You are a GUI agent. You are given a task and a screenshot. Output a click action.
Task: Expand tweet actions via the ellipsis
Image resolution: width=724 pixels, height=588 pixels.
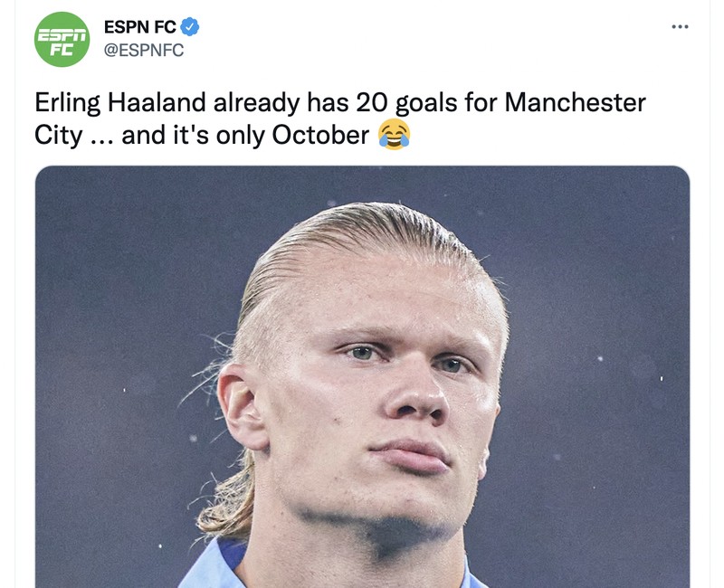[680, 25]
